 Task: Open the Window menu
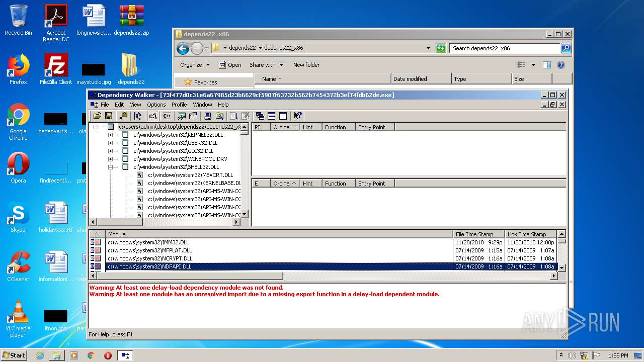[x=202, y=105]
